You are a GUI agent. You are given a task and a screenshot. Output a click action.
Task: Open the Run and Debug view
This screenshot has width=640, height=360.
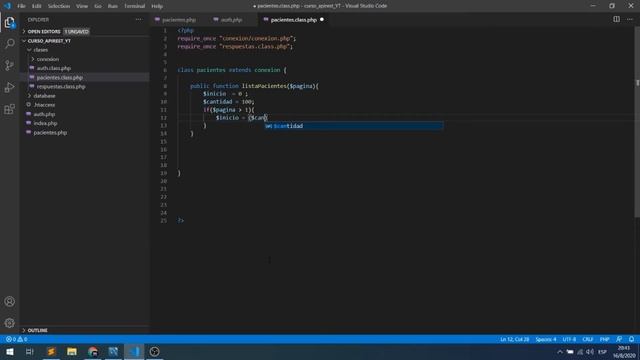click(9, 87)
